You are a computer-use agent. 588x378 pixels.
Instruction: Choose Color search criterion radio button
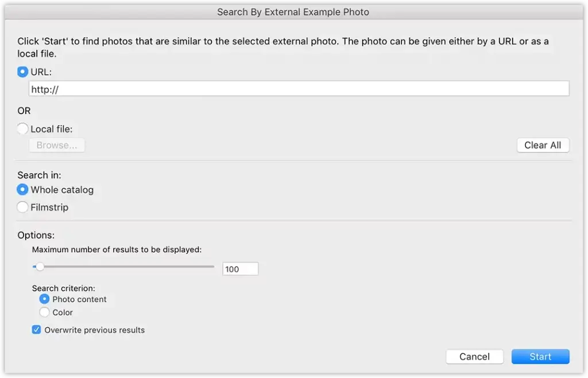44,312
